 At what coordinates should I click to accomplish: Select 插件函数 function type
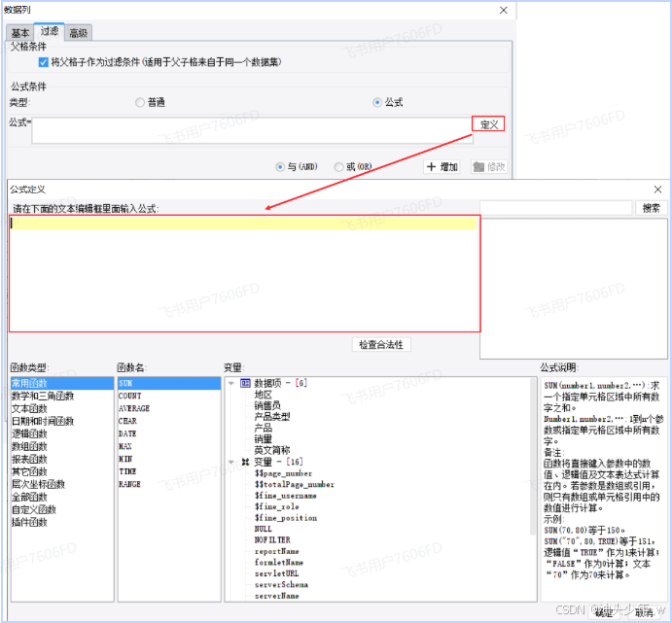pos(62,522)
